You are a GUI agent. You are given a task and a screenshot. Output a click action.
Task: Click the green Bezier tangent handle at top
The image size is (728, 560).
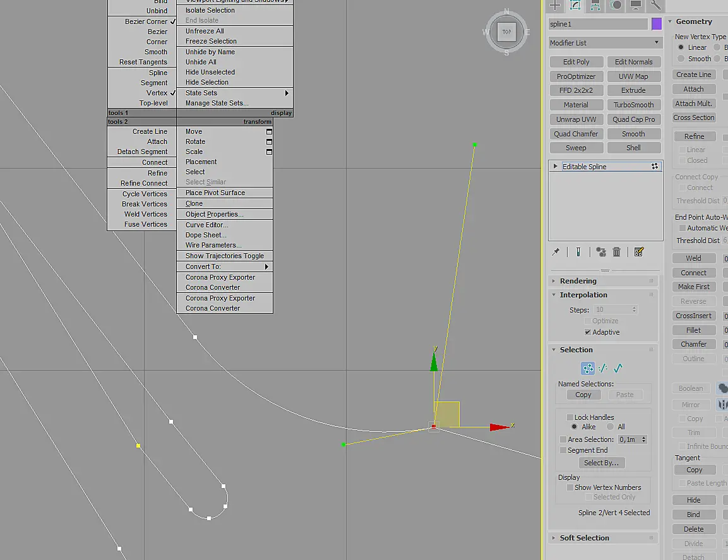tap(475, 145)
